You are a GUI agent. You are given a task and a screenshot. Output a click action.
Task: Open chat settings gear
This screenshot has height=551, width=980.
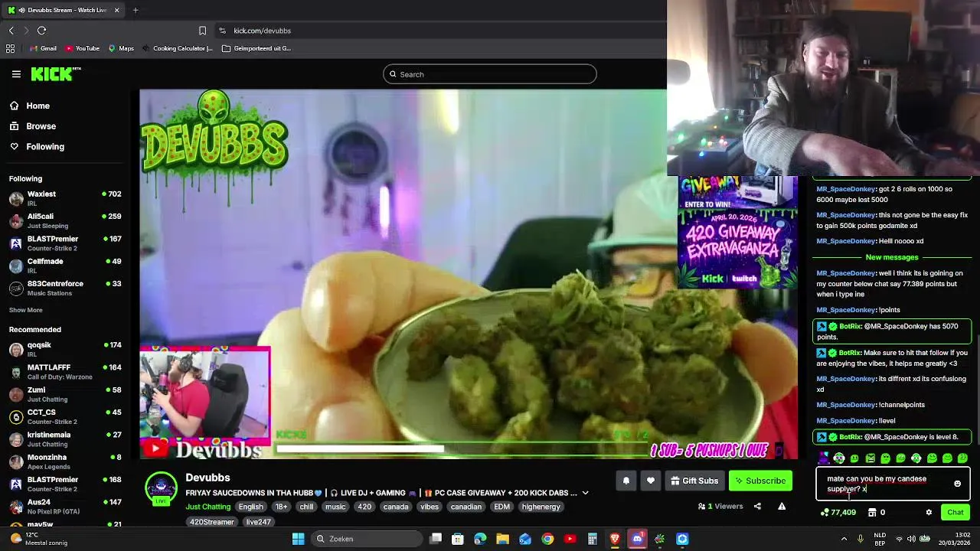tap(929, 513)
